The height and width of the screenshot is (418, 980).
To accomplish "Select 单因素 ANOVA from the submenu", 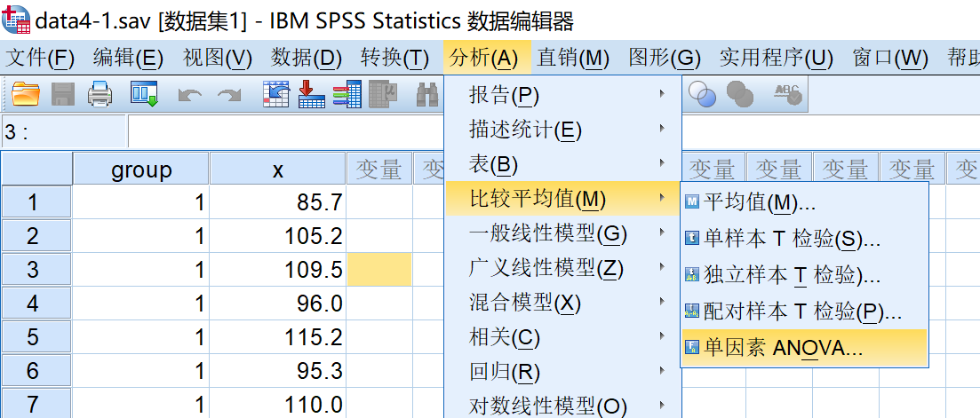I will pos(782,348).
